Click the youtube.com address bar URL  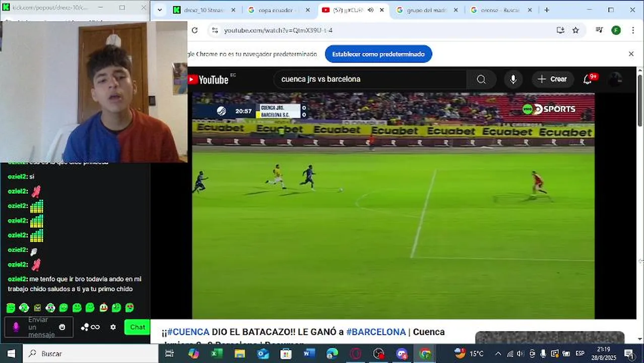pyautogui.click(x=278, y=30)
